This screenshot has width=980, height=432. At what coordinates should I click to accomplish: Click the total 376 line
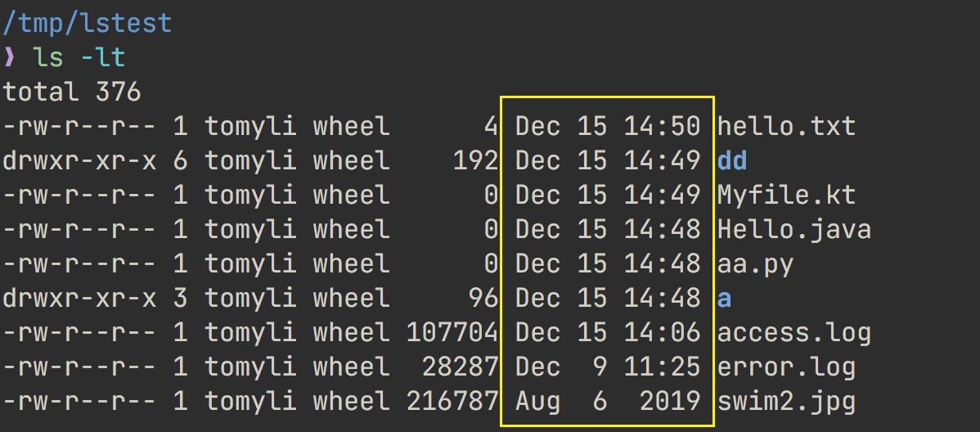[72, 92]
